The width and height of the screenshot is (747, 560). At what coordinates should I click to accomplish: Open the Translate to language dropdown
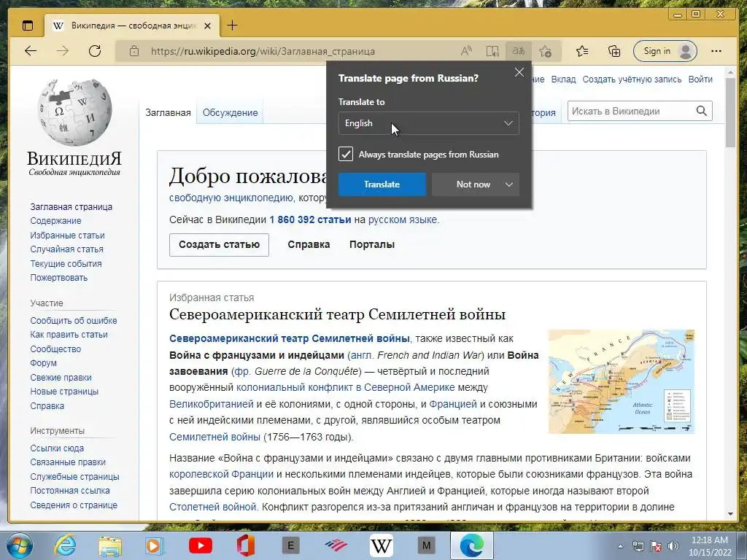pos(429,123)
